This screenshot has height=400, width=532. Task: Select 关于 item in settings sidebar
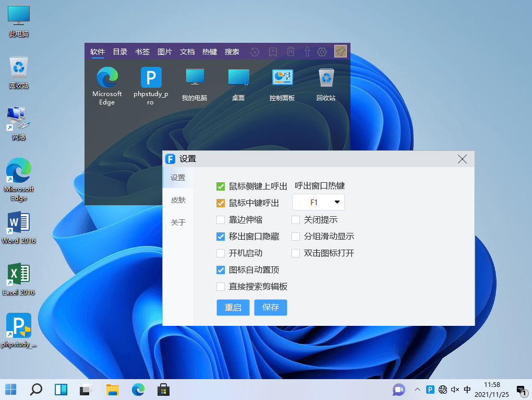178,222
